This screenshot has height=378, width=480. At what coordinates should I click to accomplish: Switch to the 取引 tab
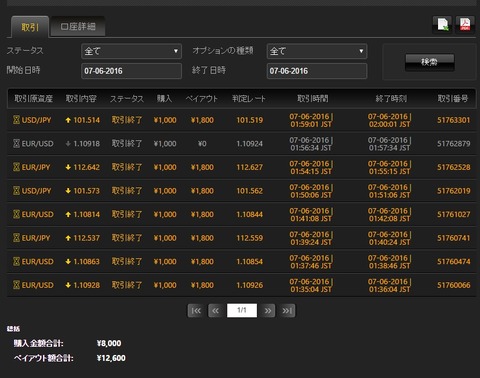[30, 27]
